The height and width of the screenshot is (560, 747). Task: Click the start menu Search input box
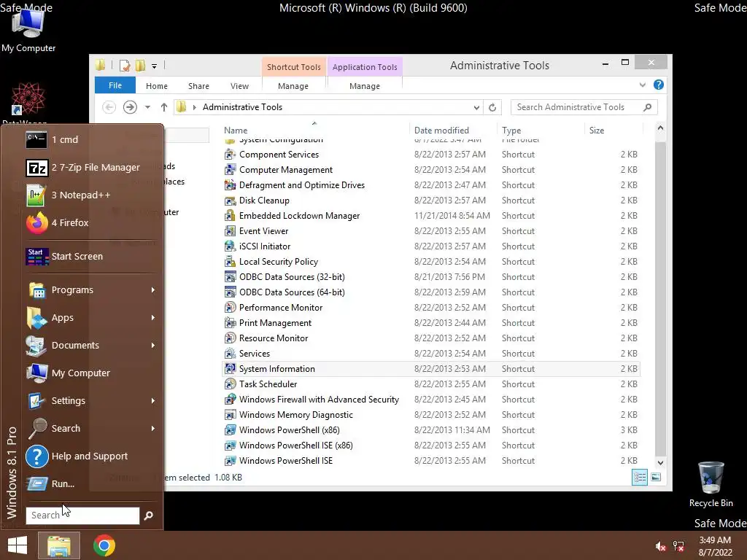pyautogui.click(x=83, y=516)
